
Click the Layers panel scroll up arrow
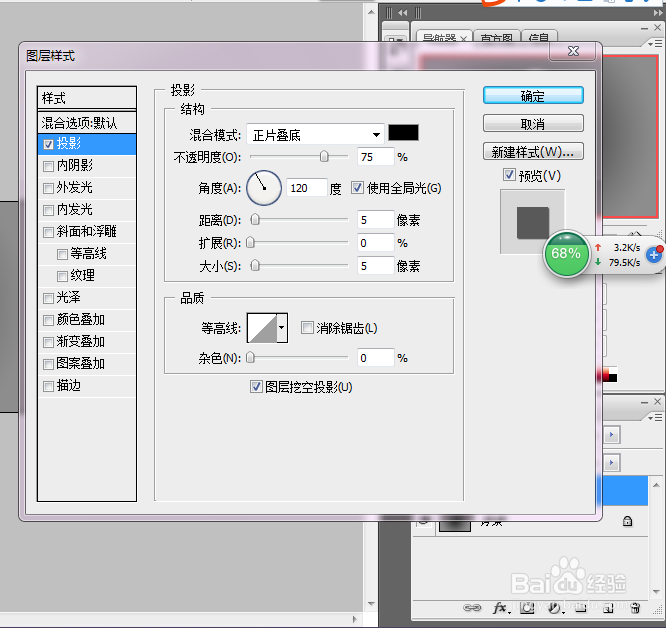656,485
